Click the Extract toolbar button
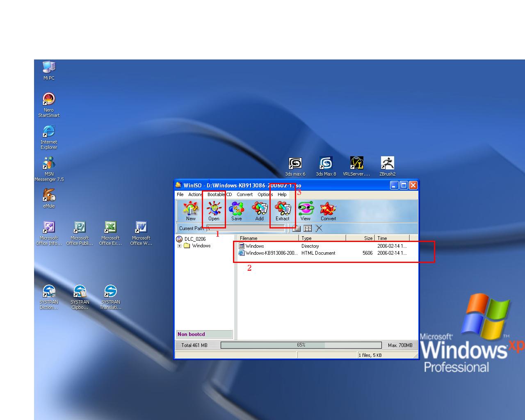The image size is (525, 420). 283,211
